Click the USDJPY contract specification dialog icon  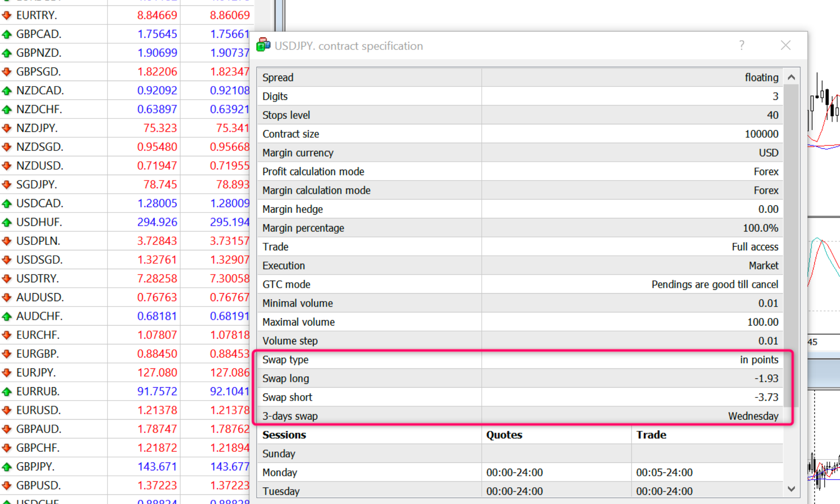(263, 45)
